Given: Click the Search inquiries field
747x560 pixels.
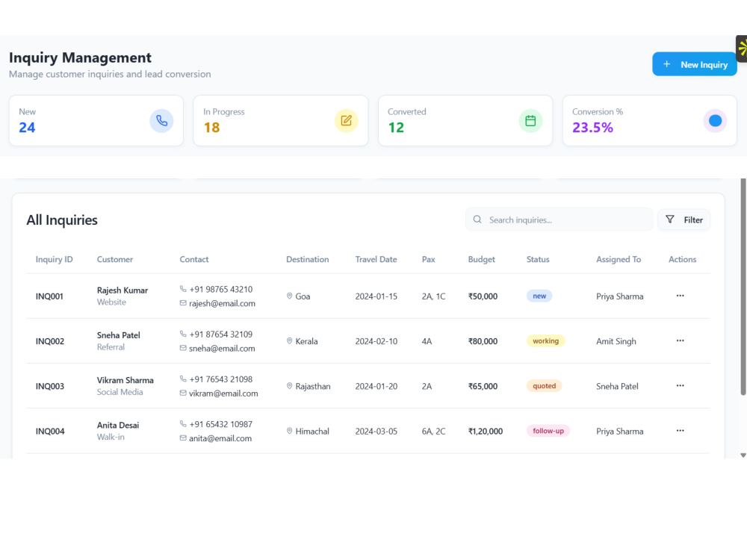Looking at the screenshot, I should coord(559,220).
